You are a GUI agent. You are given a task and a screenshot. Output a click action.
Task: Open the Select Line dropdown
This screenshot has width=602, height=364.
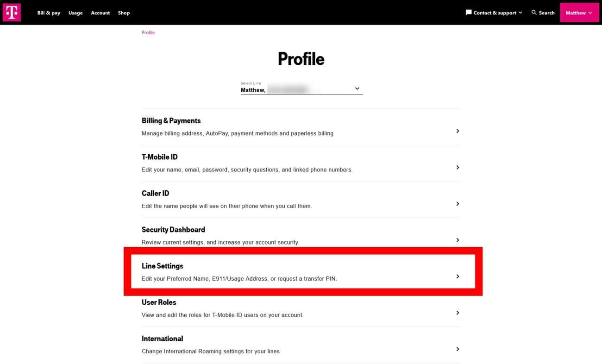pos(301,89)
